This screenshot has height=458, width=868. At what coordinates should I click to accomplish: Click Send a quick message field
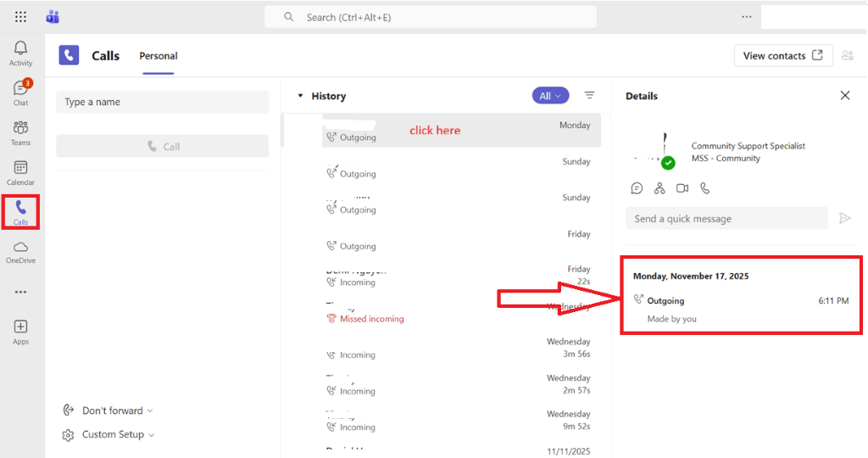[726, 218]
